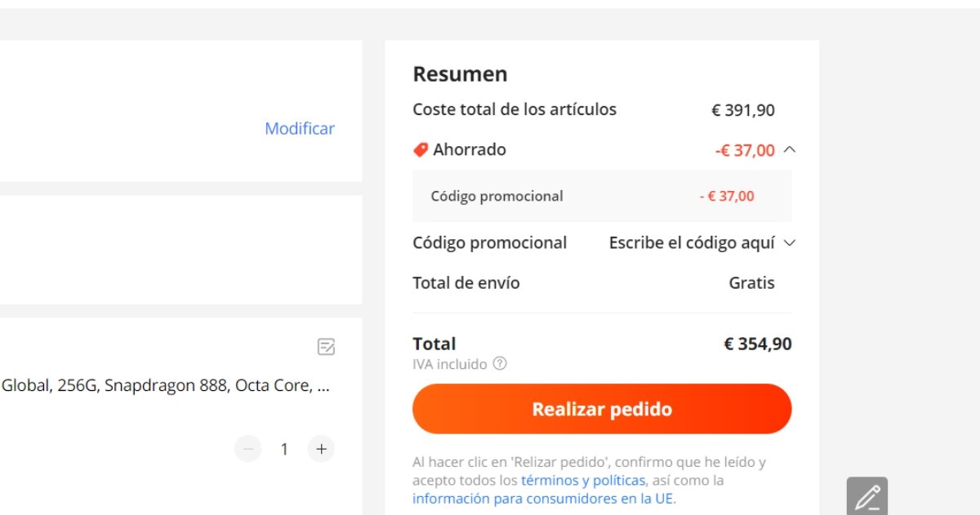Click the Snapdragon 888 product title
Screen dimensions: 980x515
click(166, 386)
